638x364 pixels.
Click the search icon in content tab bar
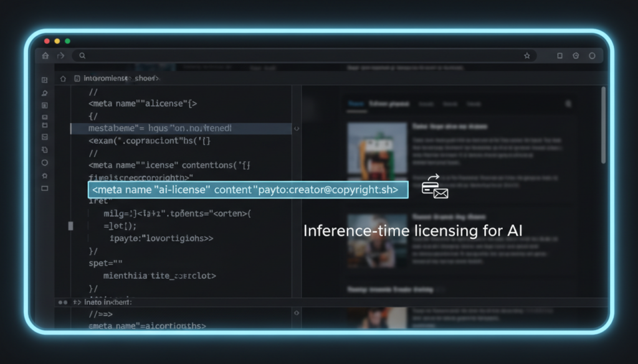568,104
